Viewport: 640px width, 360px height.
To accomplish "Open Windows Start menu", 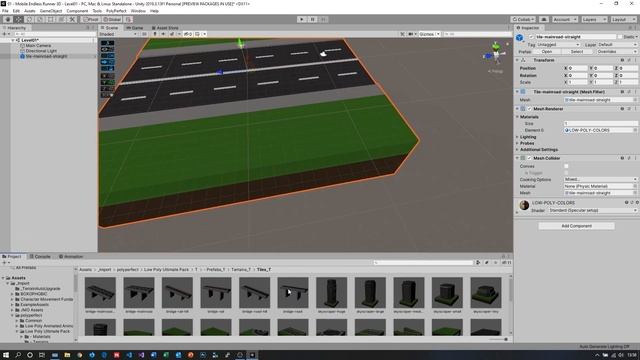I will [x=6, y=355].
